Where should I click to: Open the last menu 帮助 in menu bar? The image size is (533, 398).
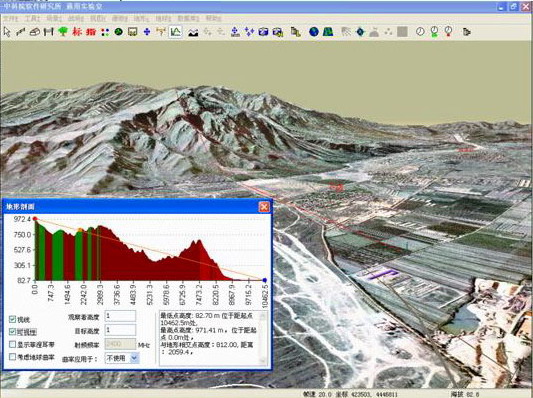[x=213, y=18]
